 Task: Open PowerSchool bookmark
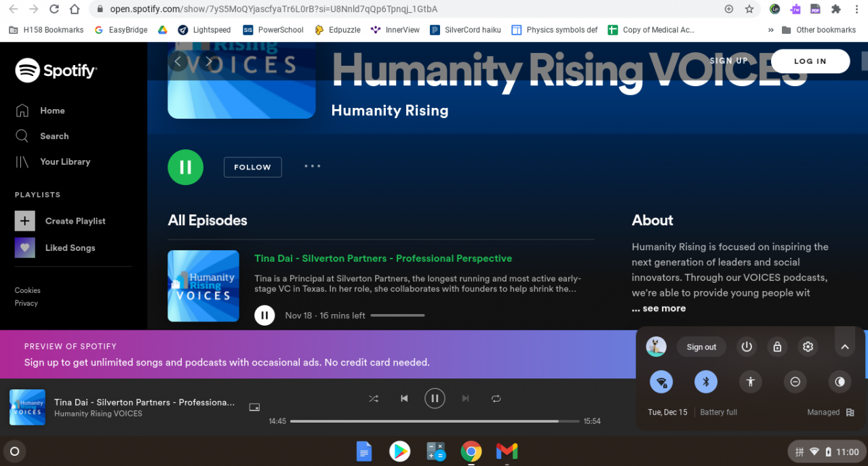(273, 30)
